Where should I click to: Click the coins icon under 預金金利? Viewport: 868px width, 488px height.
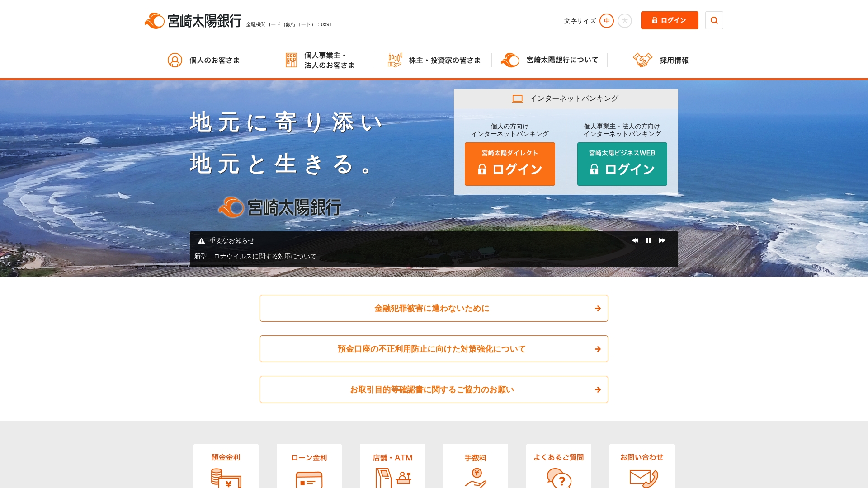(x=226, y=478)
